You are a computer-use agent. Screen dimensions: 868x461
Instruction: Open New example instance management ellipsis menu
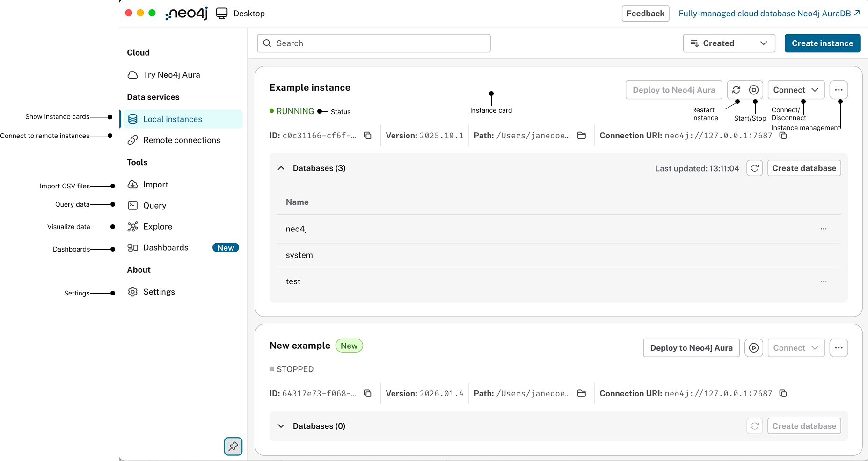point(839,348)
